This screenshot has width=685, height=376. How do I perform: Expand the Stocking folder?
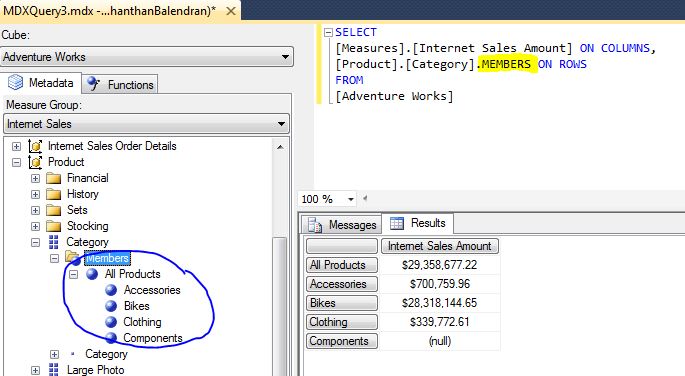coord(35,227)
